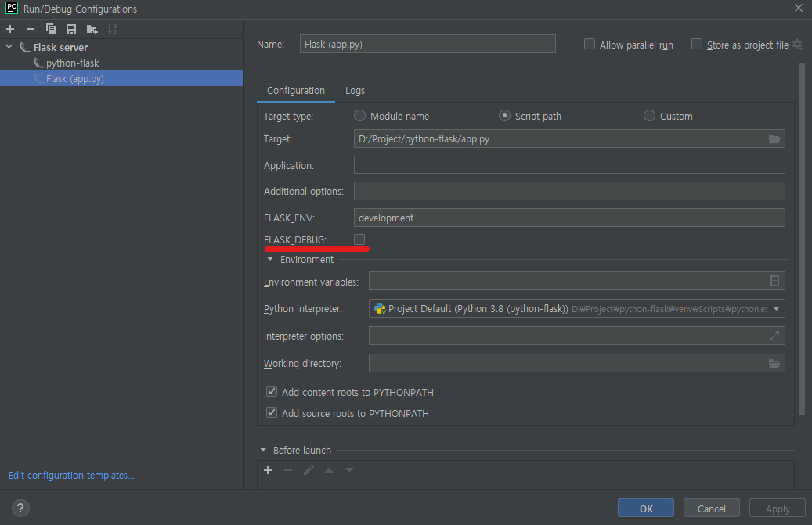Click the FLASK_ENV field
812x525 pixels.
tap(569, 218)
